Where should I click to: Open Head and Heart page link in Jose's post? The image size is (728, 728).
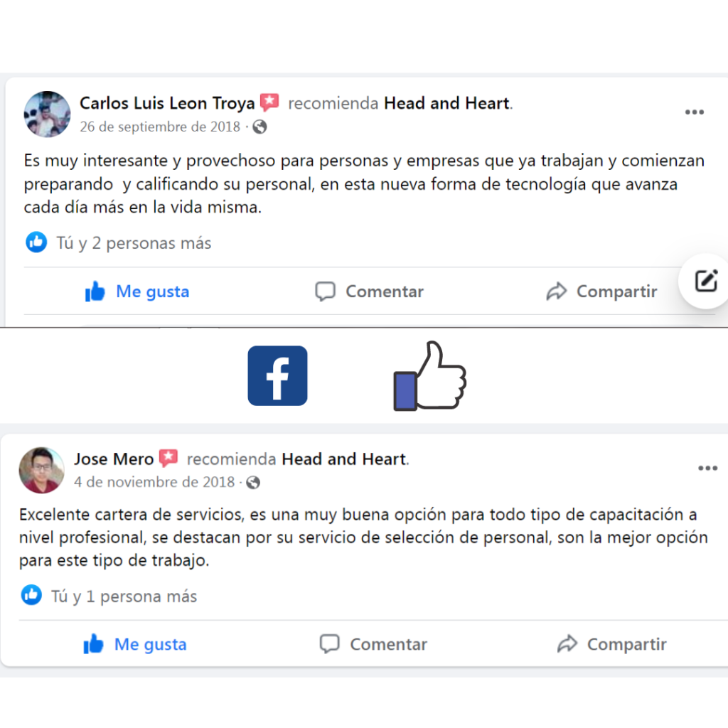[x=344, y=459]
